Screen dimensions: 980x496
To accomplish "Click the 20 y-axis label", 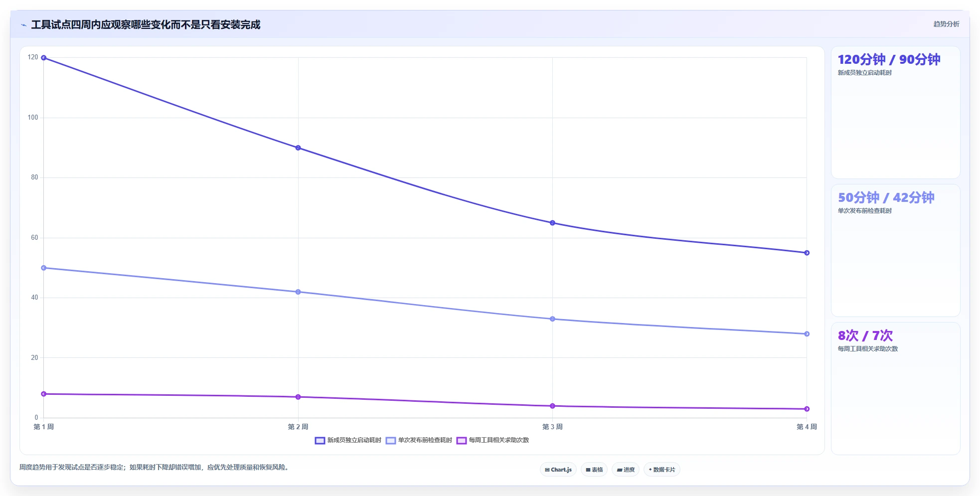I will point(34,358).
